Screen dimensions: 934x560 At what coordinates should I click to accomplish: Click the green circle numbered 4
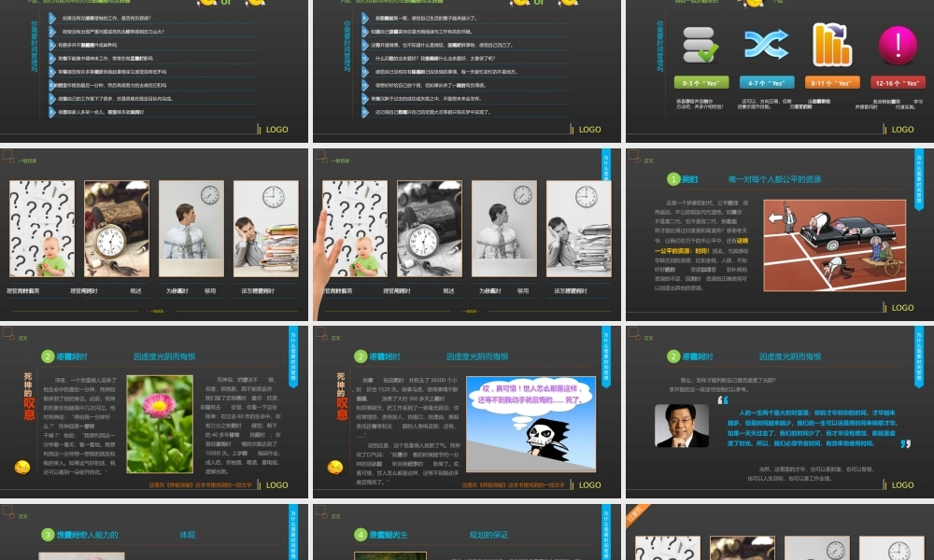click(361, 535)
